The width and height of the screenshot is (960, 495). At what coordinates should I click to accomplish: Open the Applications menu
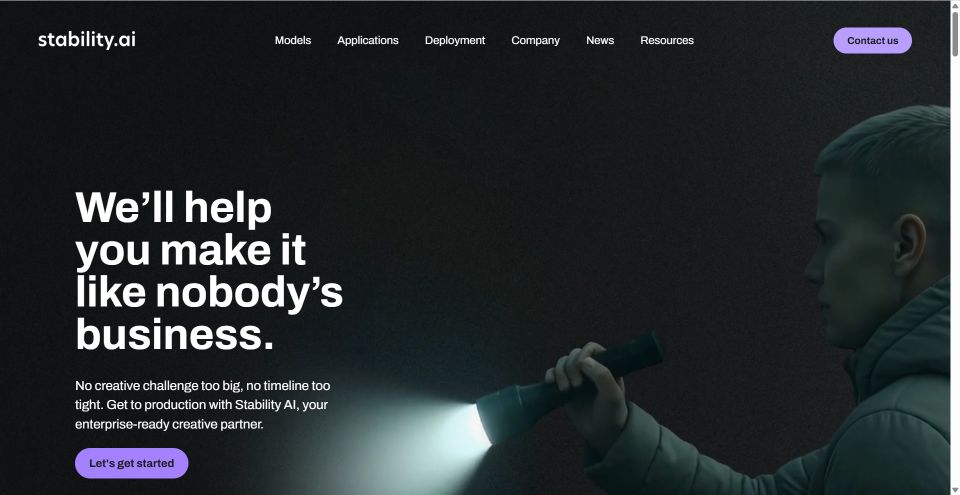(368, 40)
